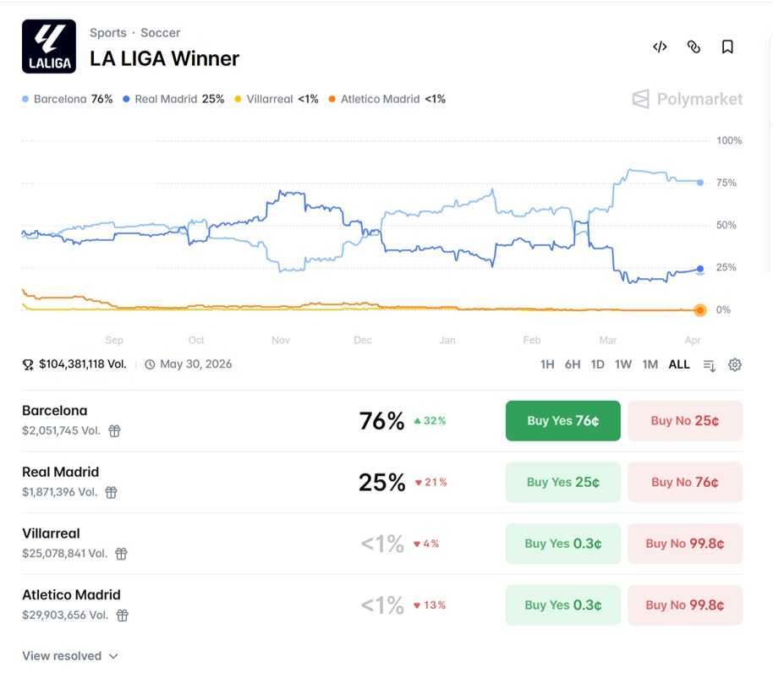
Task: Click the gift icon beside Villarreal volume
Action: click(121, 554)
